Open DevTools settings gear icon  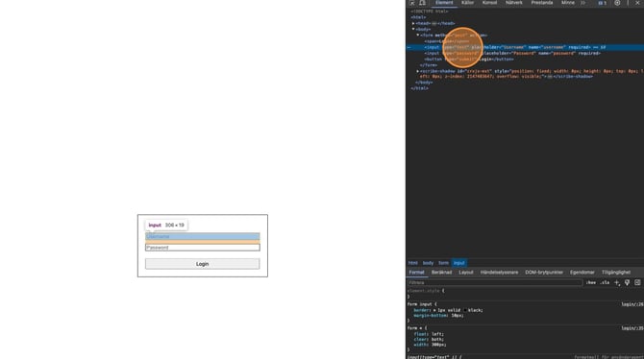point(617,3)
